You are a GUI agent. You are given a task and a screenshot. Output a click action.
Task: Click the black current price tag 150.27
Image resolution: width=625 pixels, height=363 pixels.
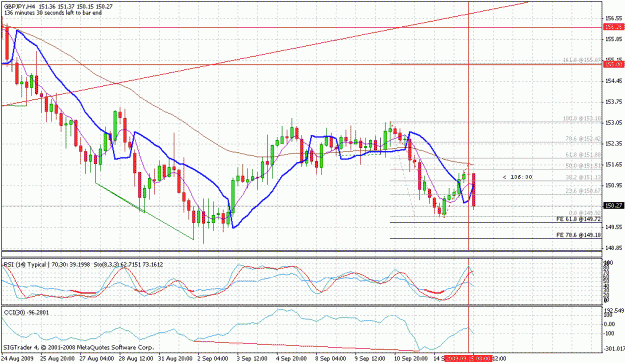tap(614, 206)
